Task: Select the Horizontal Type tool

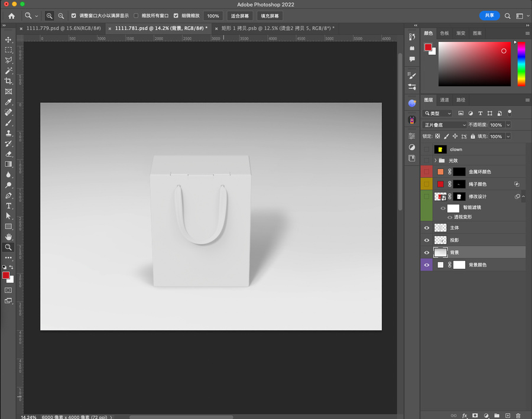Action: 8,206
